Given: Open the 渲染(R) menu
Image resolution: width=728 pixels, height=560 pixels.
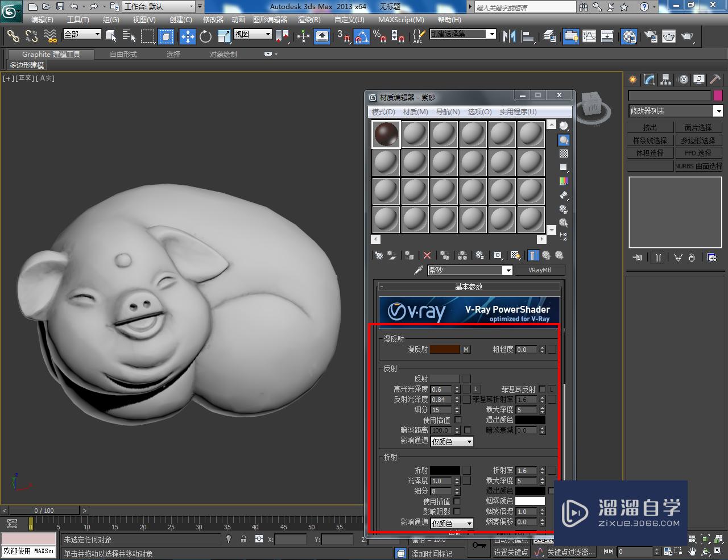Looking at the screenshot, I should tap(309, 19).
